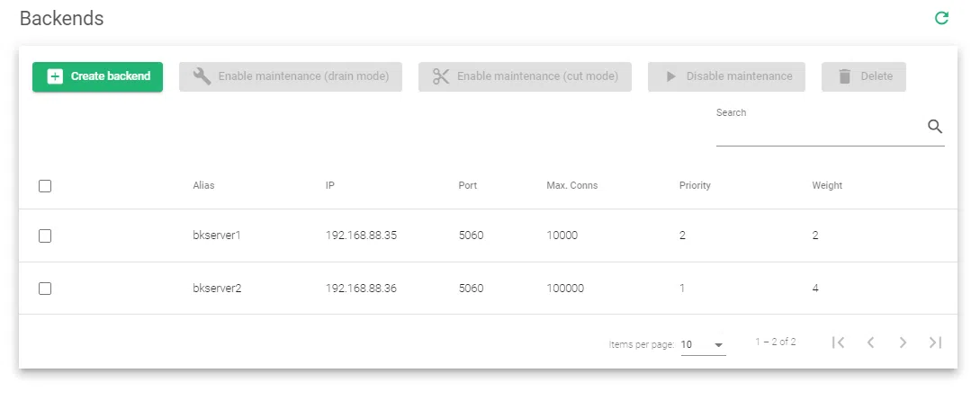This screenshot has height=400, width=980.
Task: Go to the previous page arrow
Action: (870, 342)
